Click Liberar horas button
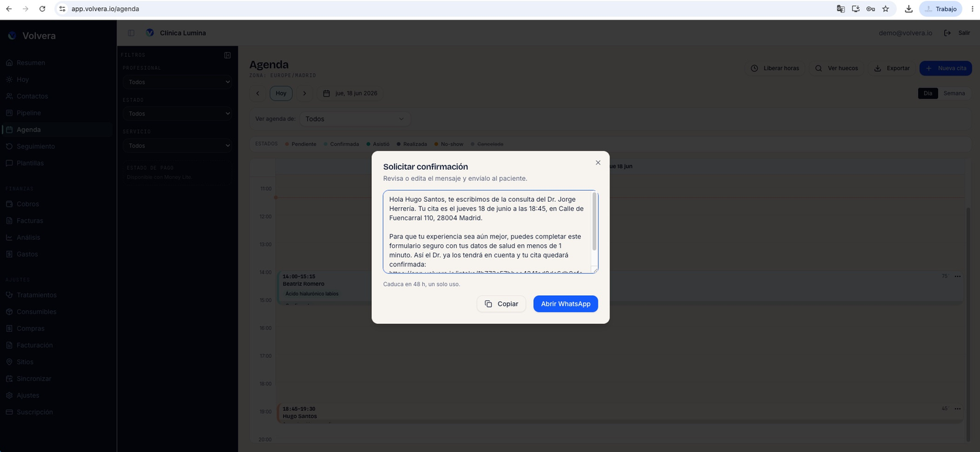 (775, 68)
